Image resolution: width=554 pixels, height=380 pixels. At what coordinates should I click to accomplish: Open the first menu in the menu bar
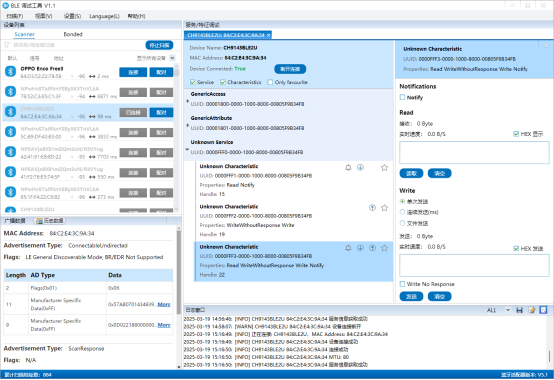[14, 16]
